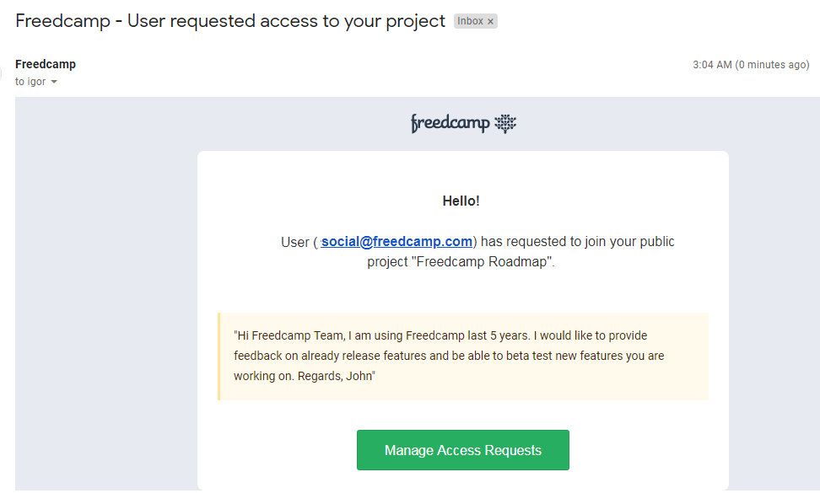Open the social@freedcamp.com email link

point(397,242)
